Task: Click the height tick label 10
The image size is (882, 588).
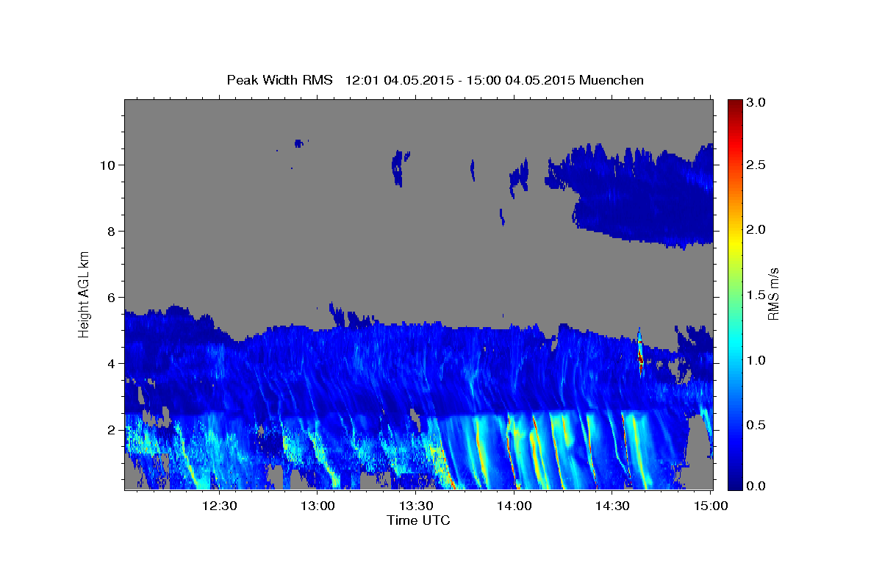Action: pyautogui.click(x=108, y=165)
